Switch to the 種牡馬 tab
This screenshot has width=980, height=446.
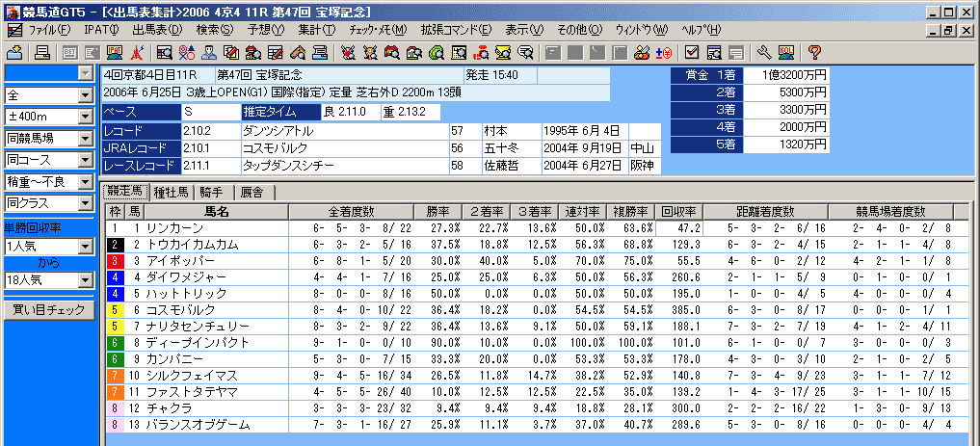(x=172, y=192)
